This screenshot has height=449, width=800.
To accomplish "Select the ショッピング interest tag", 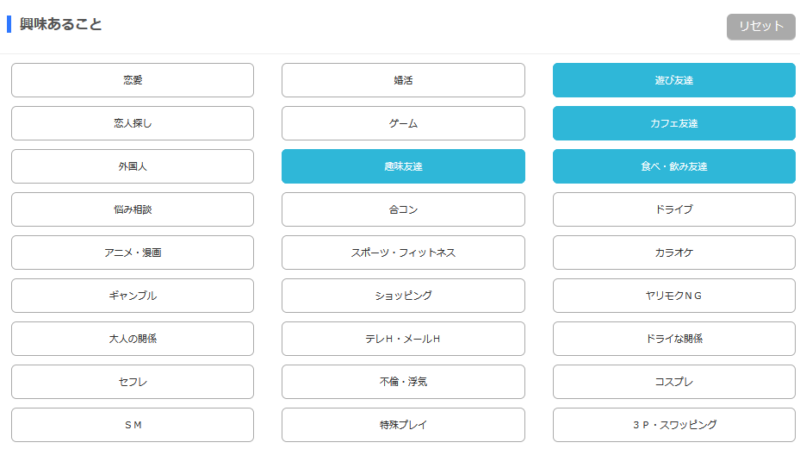I will (x=403, y=295).
